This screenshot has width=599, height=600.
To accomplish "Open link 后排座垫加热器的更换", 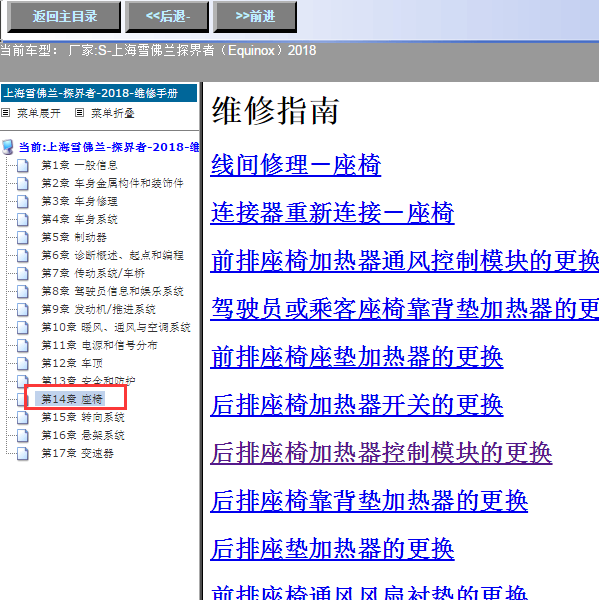I will tap(333, 549).
